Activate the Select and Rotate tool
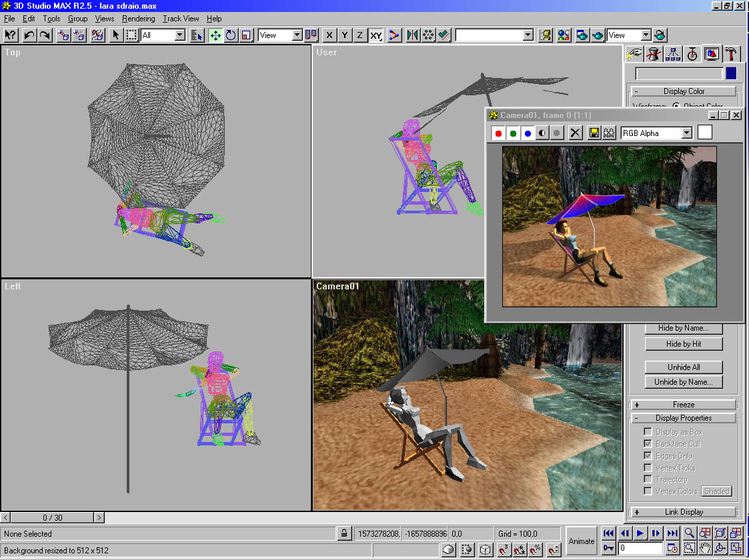Screen dimensions: 749x560 tap(231, 35)
